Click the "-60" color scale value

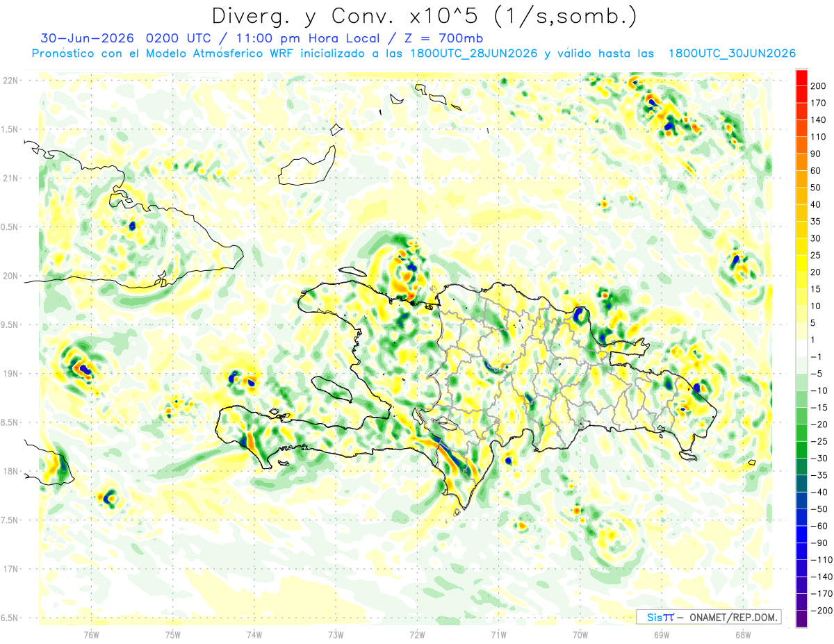(x=818, y=526)
